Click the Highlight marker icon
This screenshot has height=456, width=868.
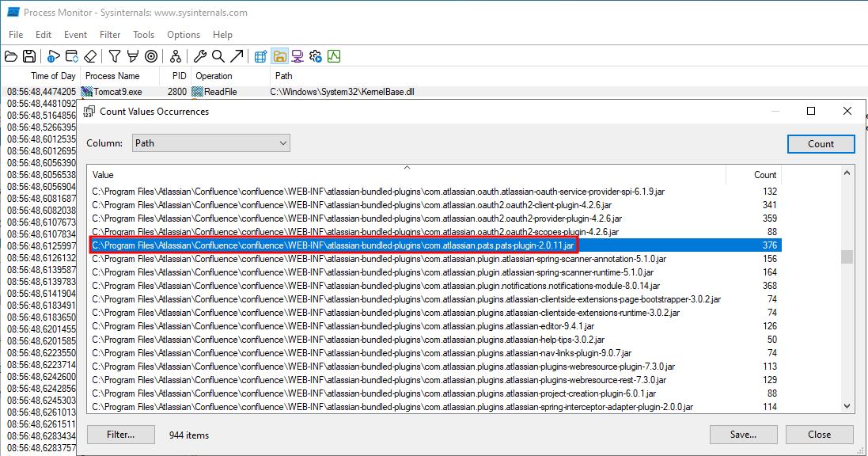pyautogui.click(x=133, y=56)
